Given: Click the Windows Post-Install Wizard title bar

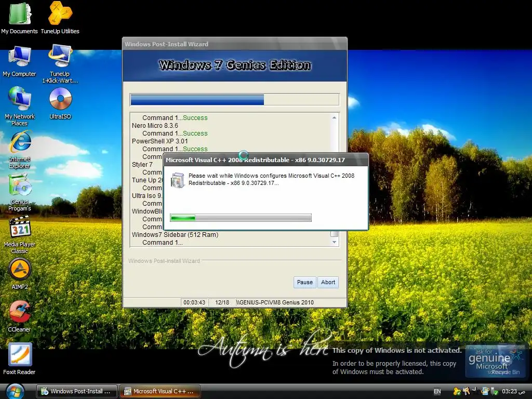Looking at the screenshot, I should 234,44.
